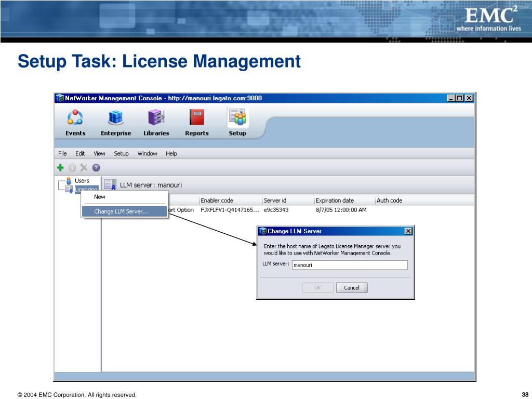The height and width of the screenshot is (399, 532).
Task: Click the Change LLM Server dialog title icon
Action: (x=262, y=231)
